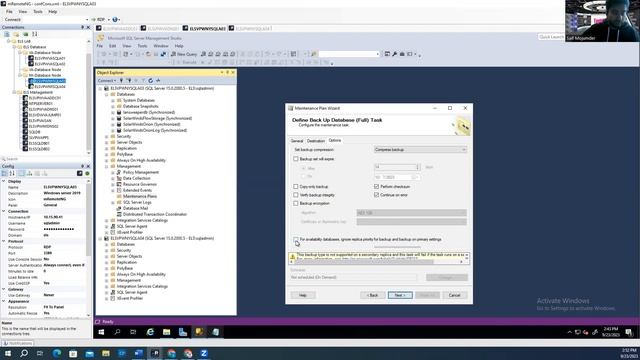Viewport: 640px width, 360px height.
Task: Expand Security node under ELSVPWNYSQLA03
Action: pyautogui.click(x=107, y=136)
